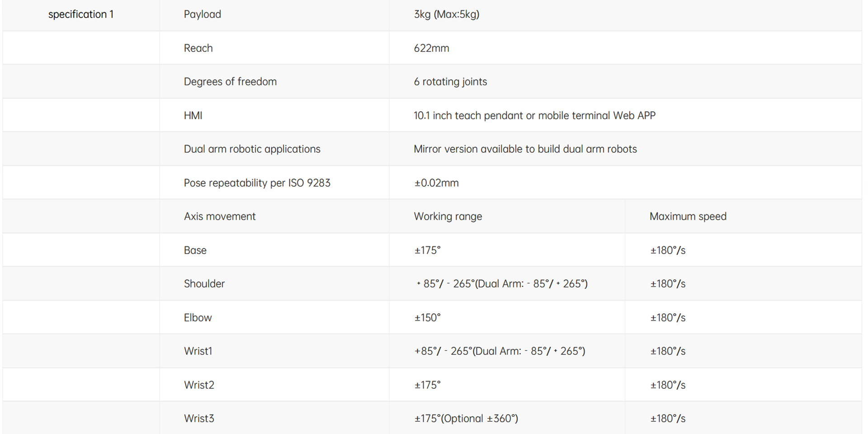Click "Pose repeatability per ISO 9283"
This screenshot has width=868, height=434.
click(x=257, y=183)
